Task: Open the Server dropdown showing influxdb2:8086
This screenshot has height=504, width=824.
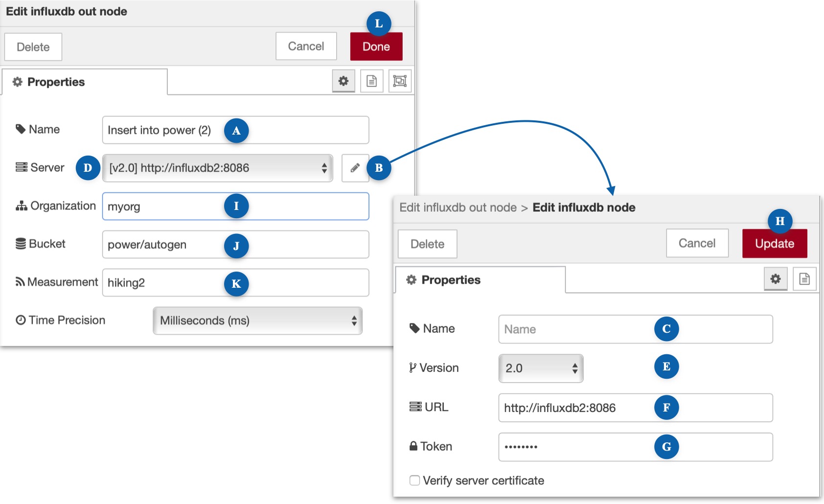Action: pos(217,168)
